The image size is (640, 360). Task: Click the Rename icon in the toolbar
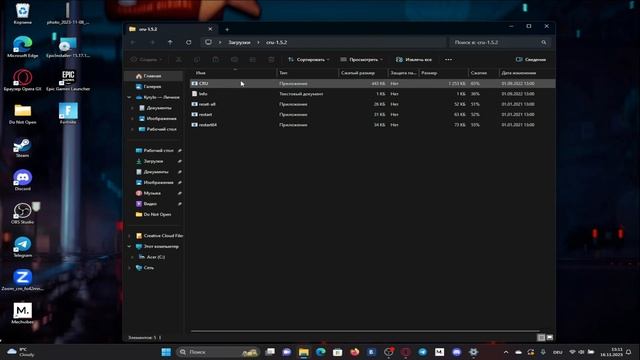234,60
